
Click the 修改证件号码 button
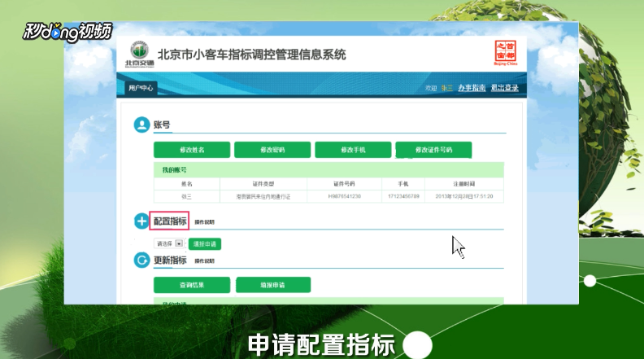tap(433, 150)
